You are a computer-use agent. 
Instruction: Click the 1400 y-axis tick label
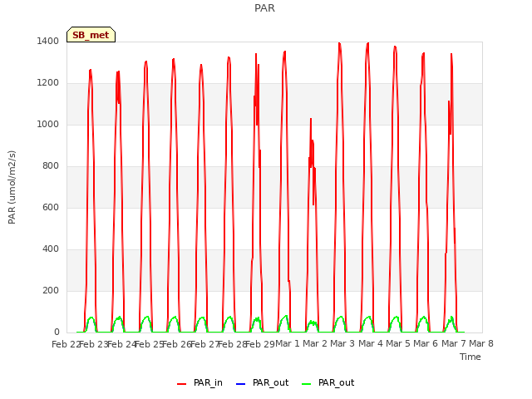coord(48,41)
